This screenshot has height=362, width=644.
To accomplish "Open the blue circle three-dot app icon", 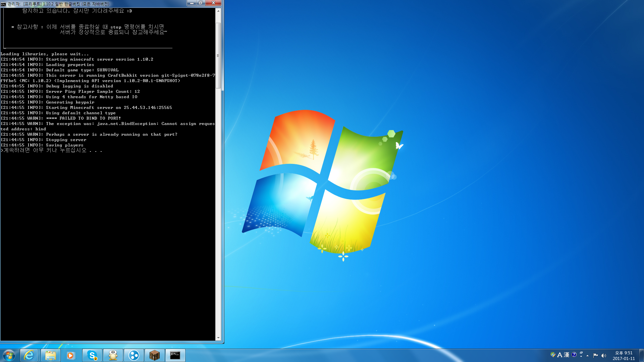I will point(134,355).
